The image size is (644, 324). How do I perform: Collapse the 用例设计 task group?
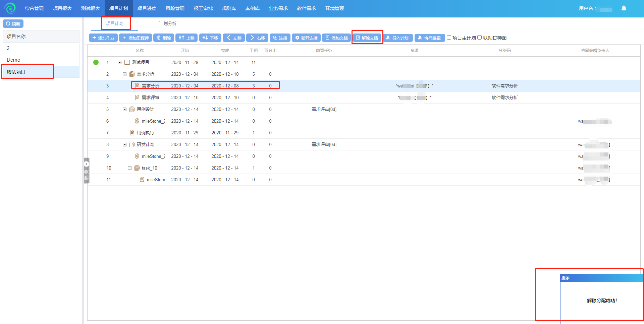(x=124, y=109)
